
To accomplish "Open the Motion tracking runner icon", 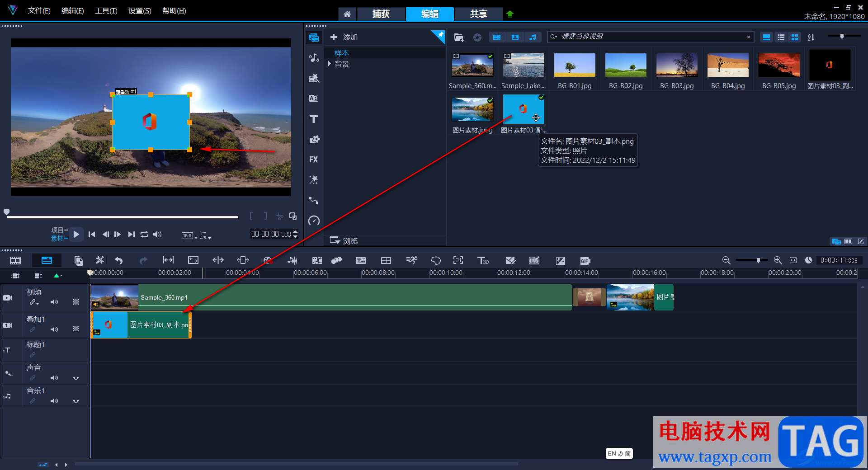I will tap(411, 260).
